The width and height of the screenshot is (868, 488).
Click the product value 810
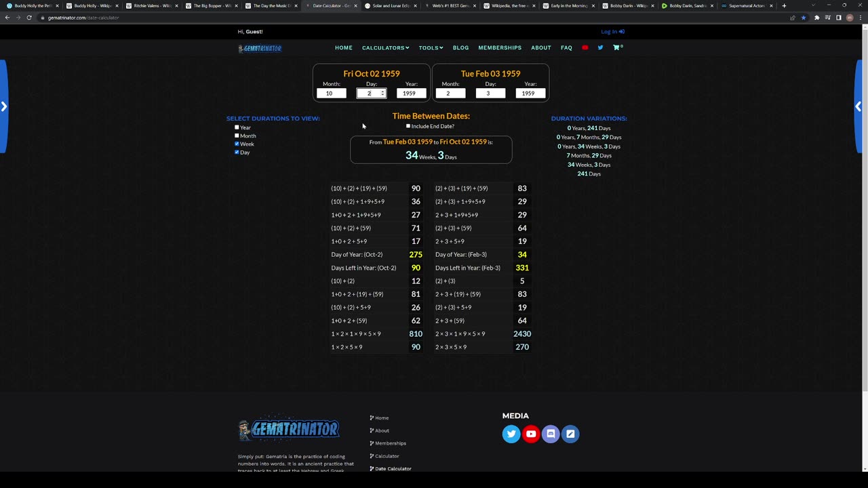coord(416,334)
